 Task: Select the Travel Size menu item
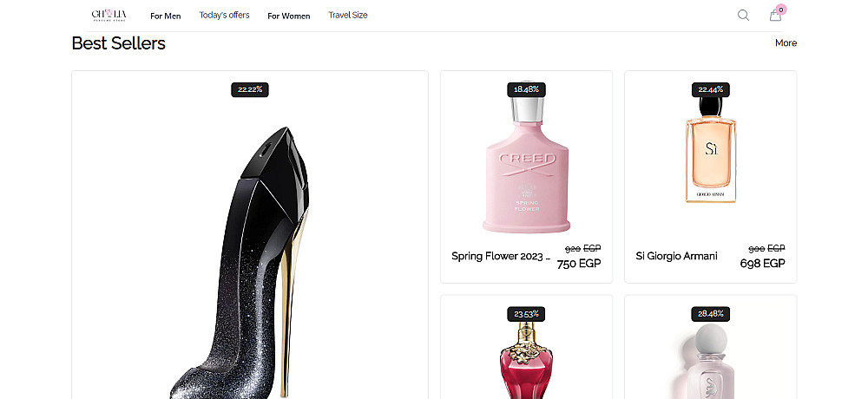point(348,15)
